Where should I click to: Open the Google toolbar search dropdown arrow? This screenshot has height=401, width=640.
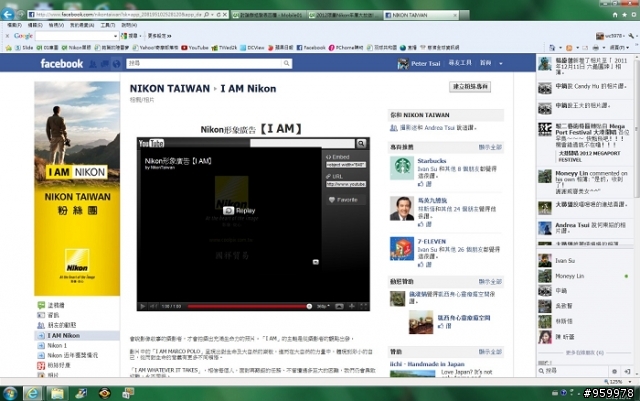point(116,36)
